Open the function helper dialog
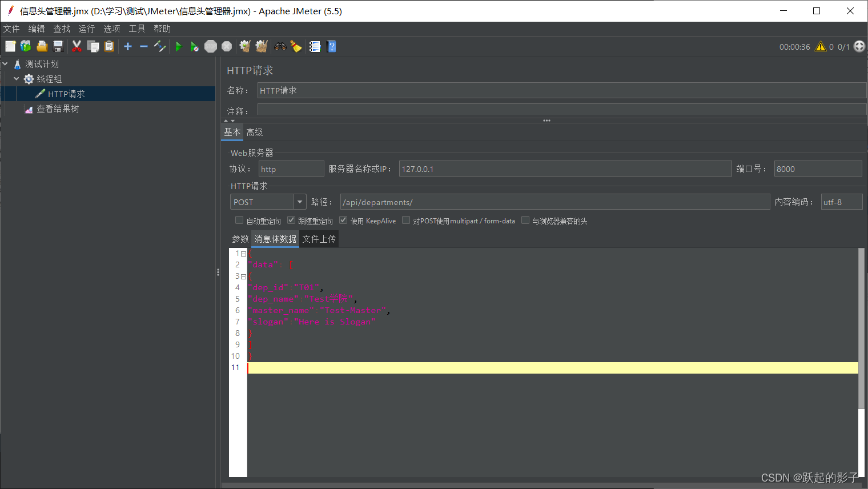 tap(315, 46)
